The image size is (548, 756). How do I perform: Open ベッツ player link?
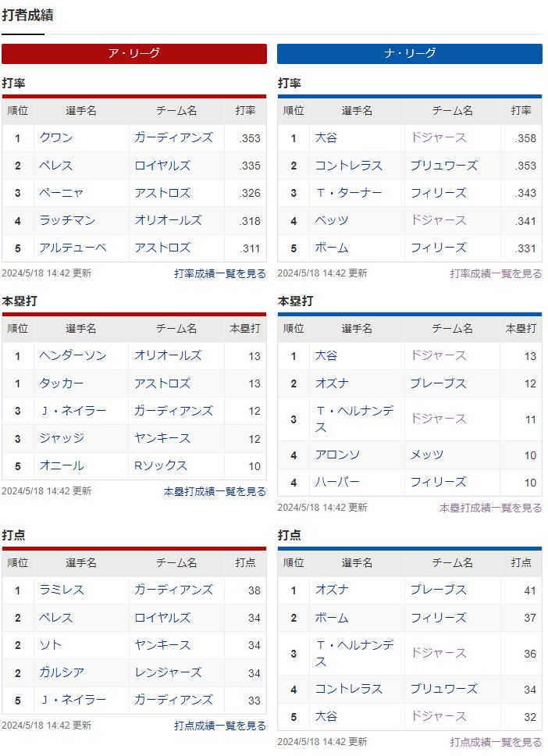click(332, 220)
